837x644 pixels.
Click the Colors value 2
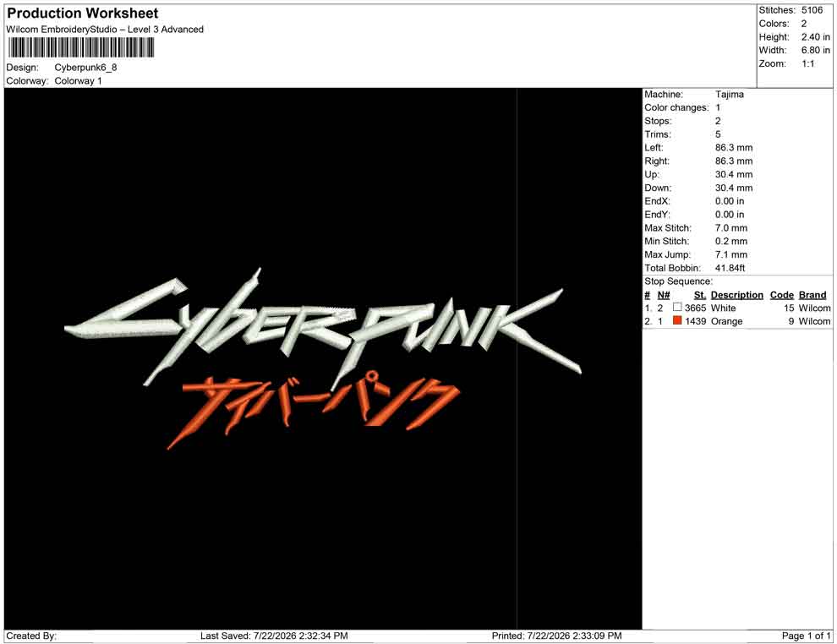click(x=804, y=24)
